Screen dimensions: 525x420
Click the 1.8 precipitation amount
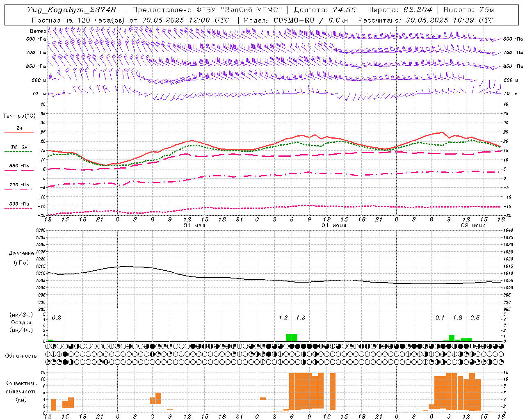click(x=457, y=318)
